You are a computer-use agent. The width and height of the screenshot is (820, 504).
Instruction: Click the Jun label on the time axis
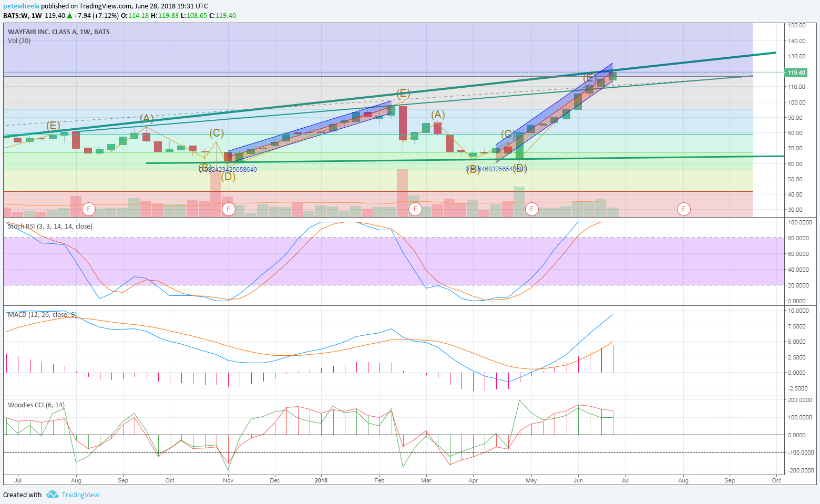pos(578,480)
